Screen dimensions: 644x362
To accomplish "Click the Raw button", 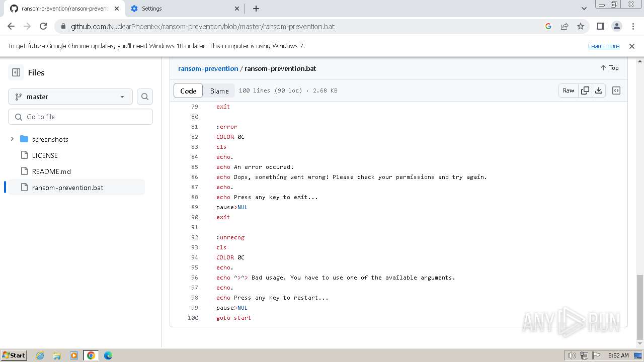I will 569,90.
